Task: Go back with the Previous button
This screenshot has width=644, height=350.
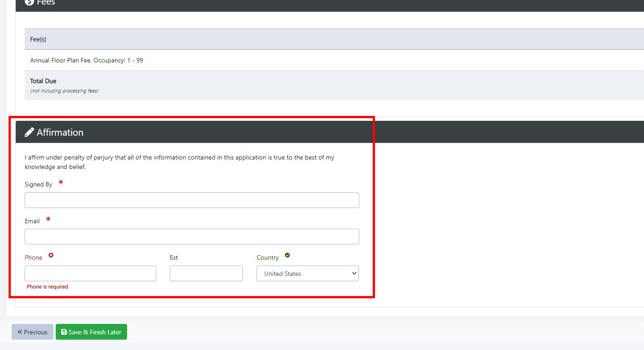Action: coord(32,332)
